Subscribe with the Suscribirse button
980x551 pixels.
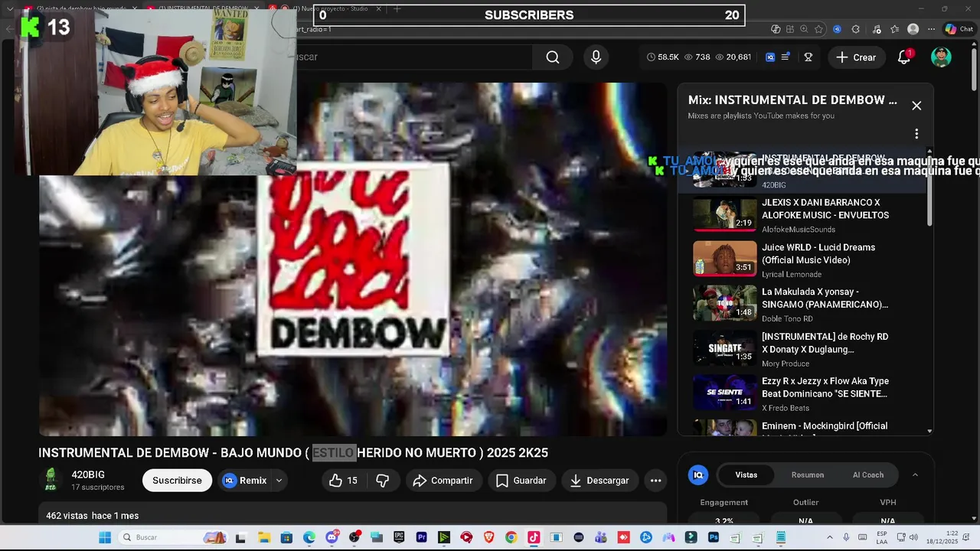tap(177, 481)
